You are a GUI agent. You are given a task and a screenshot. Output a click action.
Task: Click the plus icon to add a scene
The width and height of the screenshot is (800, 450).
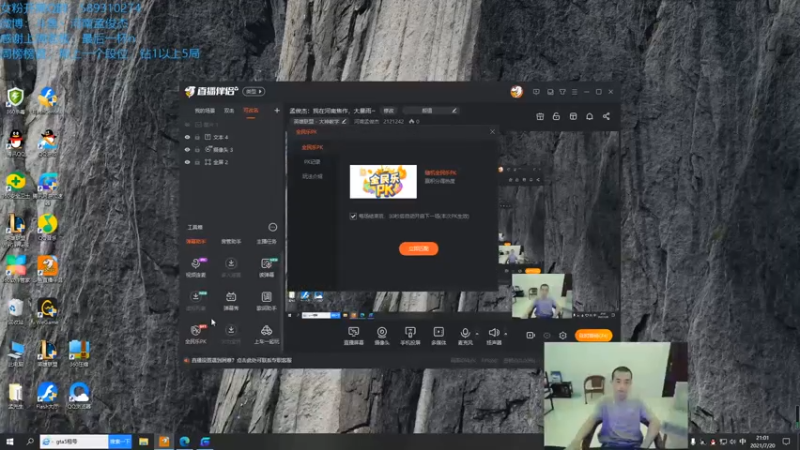click(x=277, y=110)
